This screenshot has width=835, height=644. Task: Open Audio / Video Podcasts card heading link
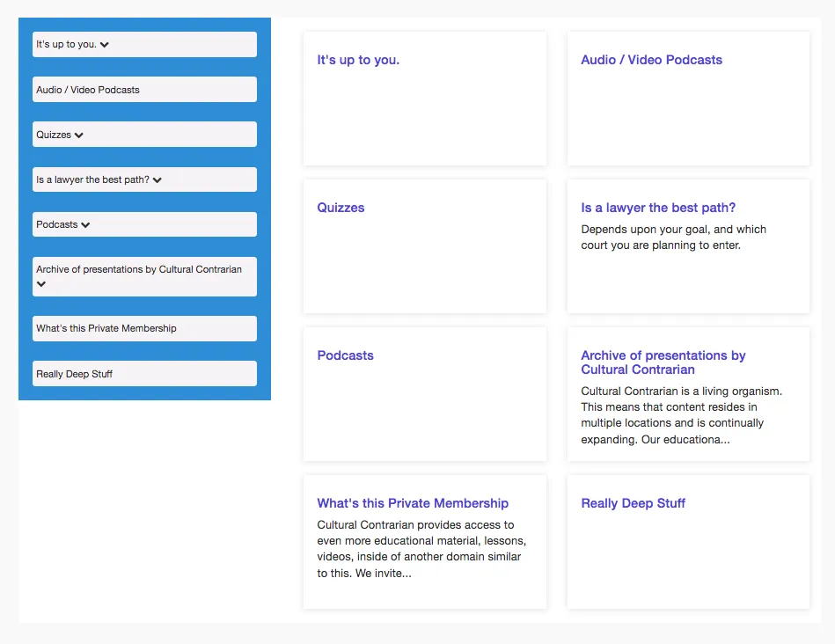tap(651, 60)
